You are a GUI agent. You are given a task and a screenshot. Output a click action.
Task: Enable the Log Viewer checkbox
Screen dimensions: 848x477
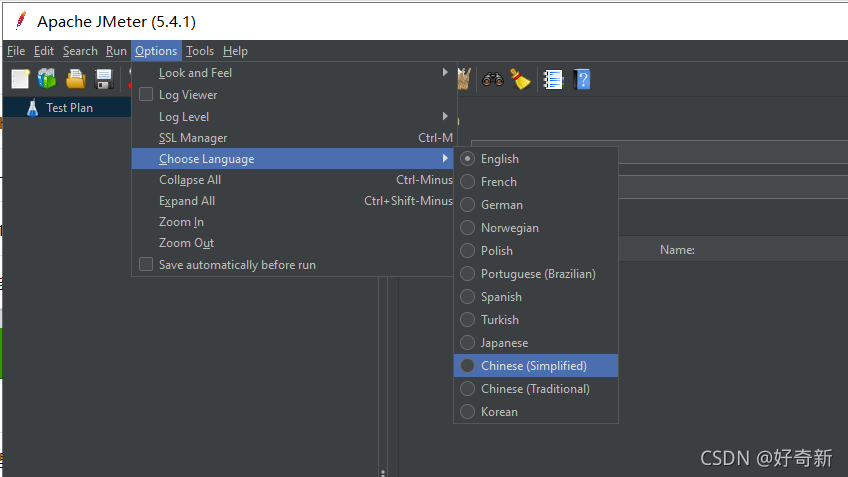click(x=146, y=94)
